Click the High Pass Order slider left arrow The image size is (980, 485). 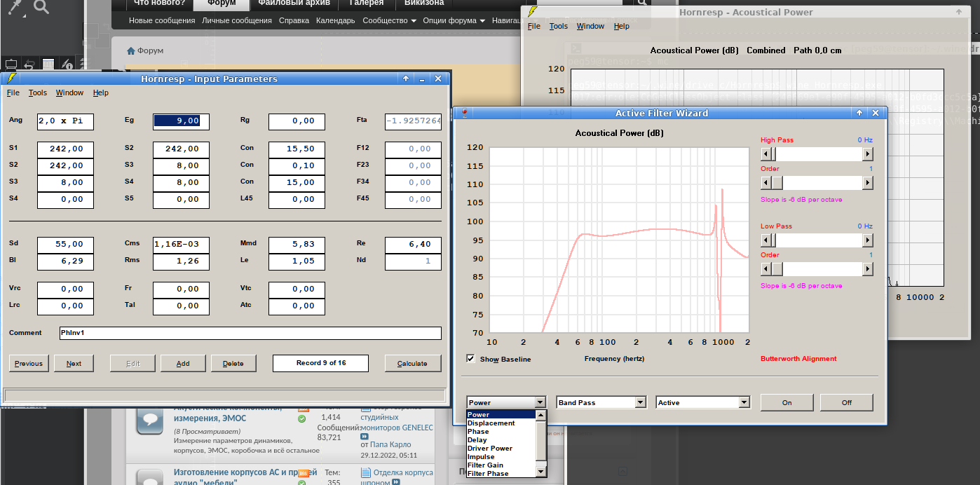pos(765,182)
